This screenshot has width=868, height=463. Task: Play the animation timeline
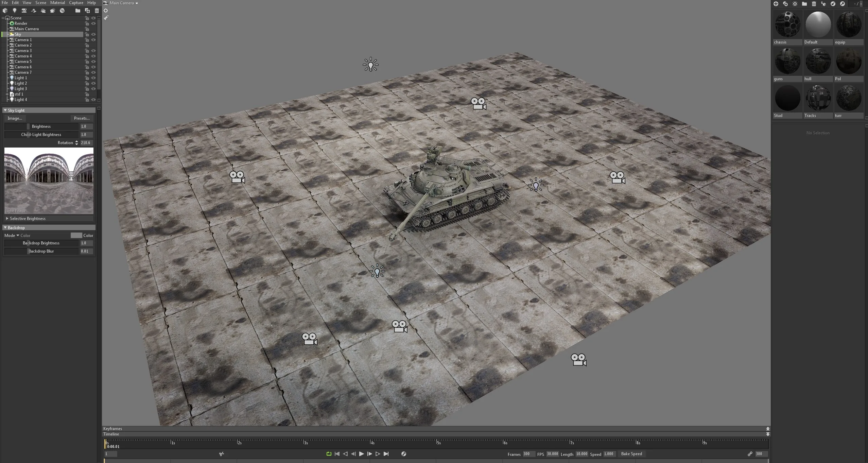362,454
